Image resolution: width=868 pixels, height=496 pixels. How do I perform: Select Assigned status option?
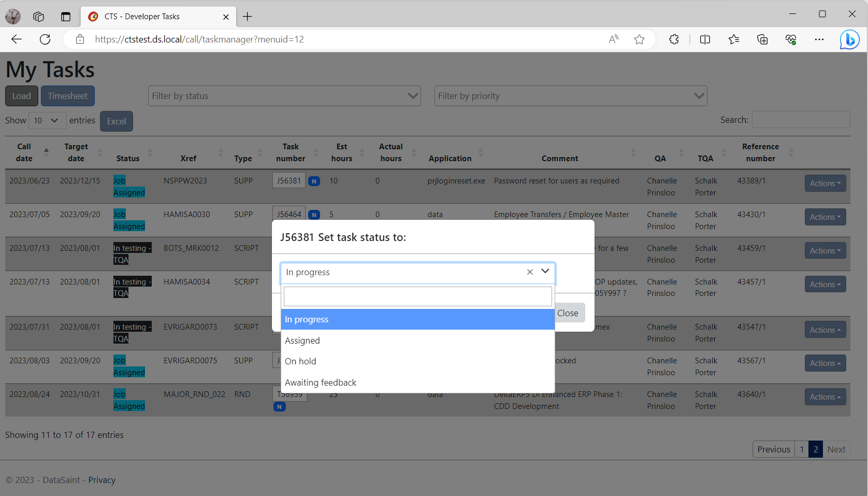[418, 341]
